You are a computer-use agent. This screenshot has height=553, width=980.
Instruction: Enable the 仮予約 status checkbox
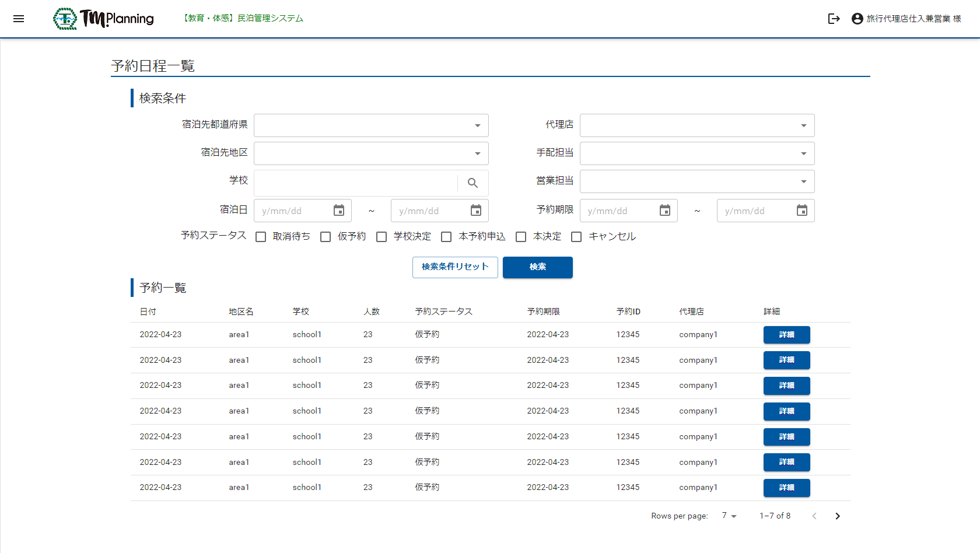tap(326, 237)
